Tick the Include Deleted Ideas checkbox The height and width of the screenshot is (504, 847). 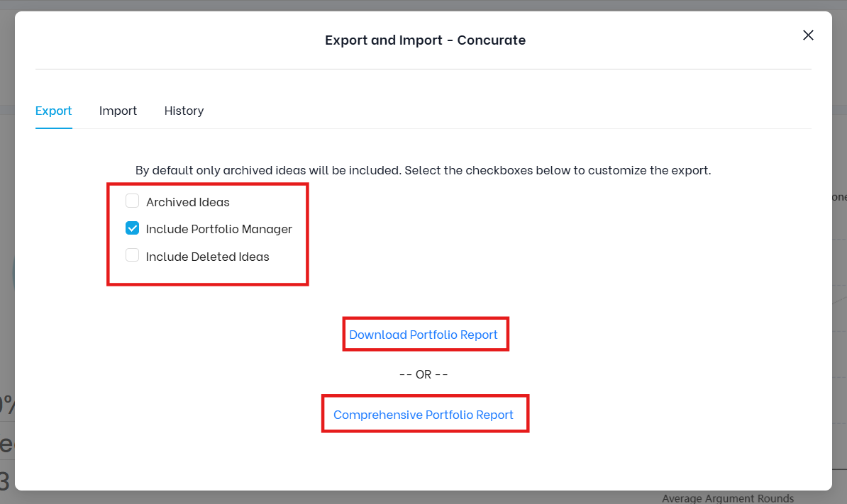coord(133,256)
